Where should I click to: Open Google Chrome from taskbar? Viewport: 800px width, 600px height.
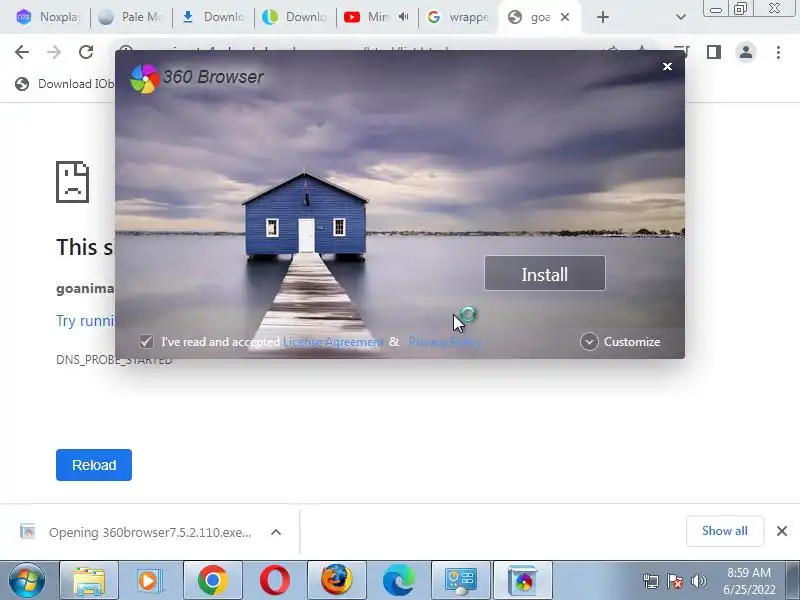pos(213,580)
